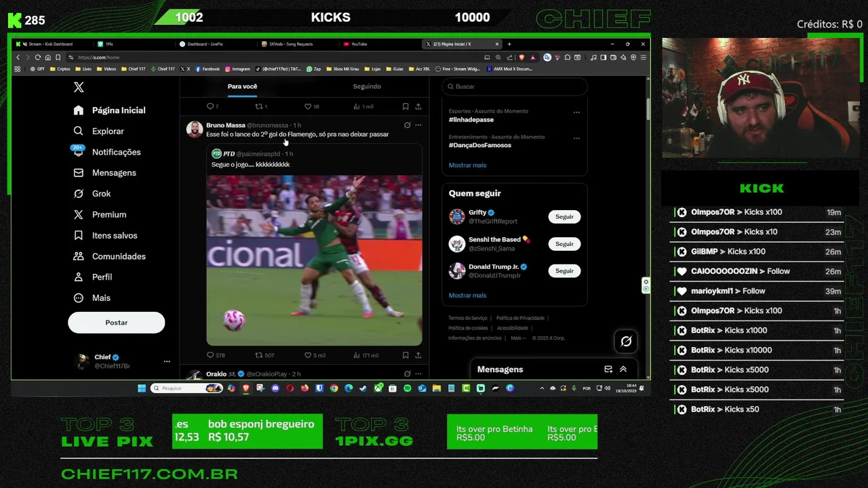Open Mensagens in the sidebar
Viewport: 868px width, 488px height.
point(104,173)
